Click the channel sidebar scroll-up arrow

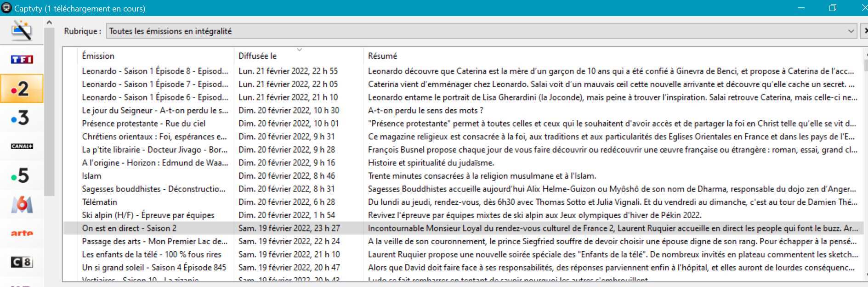49,23
